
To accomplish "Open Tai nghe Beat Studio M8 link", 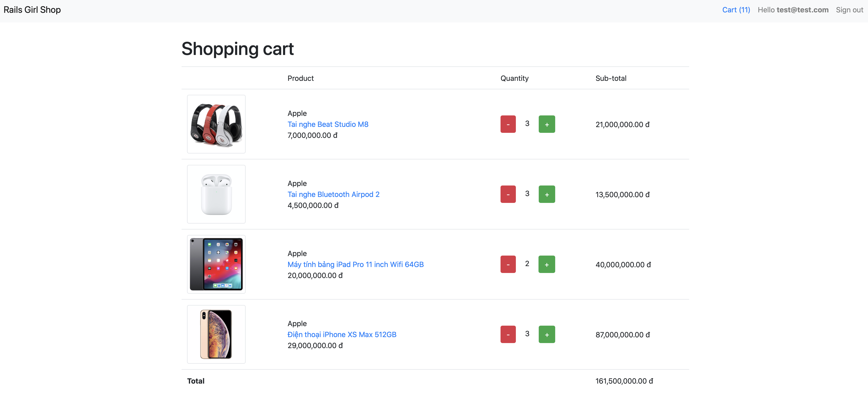I will (x=327, y=124).
